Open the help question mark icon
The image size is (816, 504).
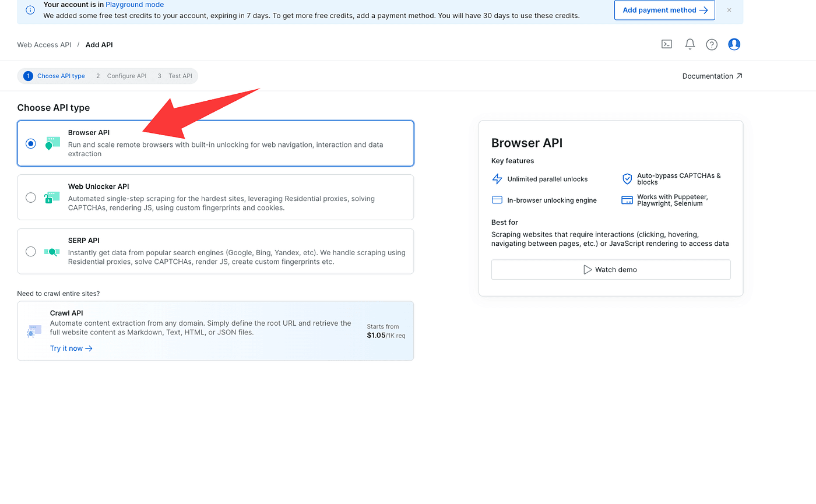tap(712, 44)
